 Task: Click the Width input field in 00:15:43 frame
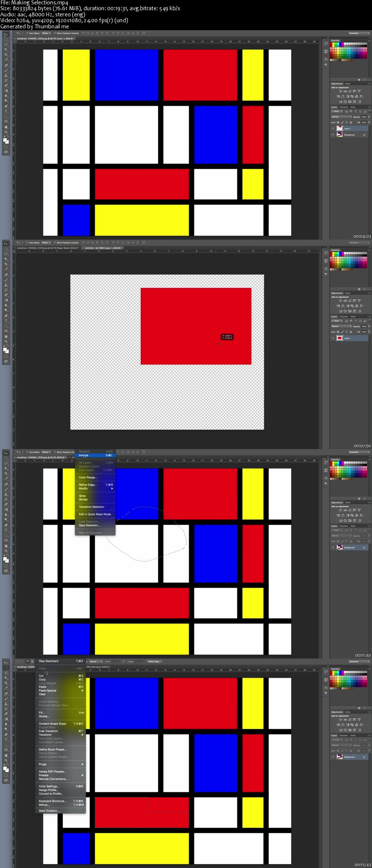[x=116, y=661]
